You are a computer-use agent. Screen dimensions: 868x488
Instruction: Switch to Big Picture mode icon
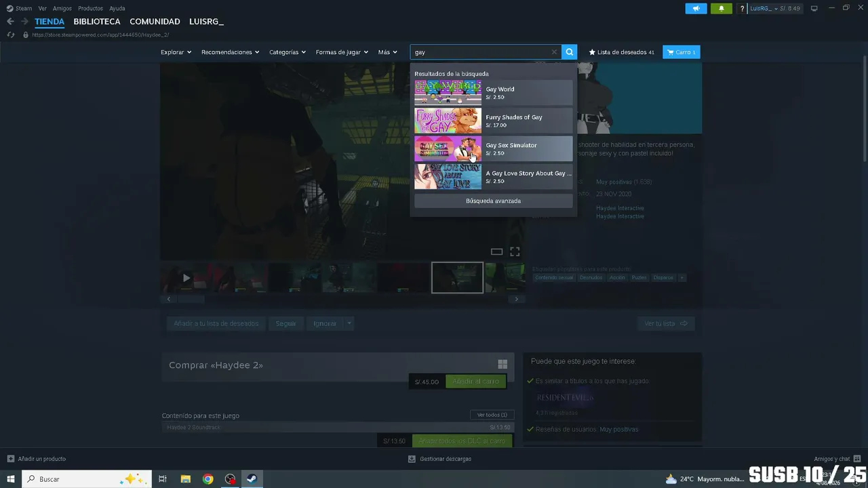click(814, 9)
